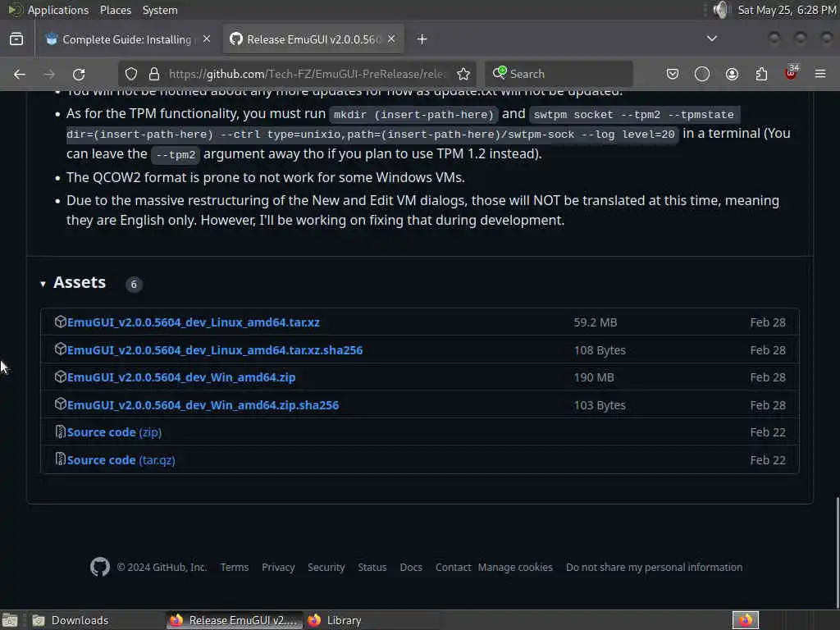Open the Firefox hamburger menu

click(820, 74)
